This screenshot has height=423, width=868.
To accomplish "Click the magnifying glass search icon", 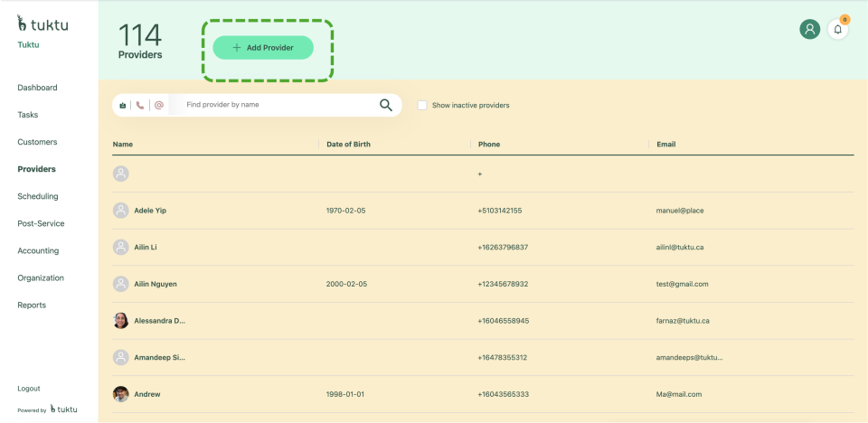I will tap(386, 105).
